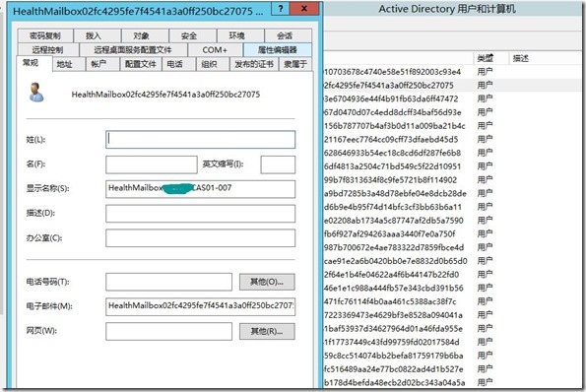The height and width of the screenshot is (392, 586).
Task: Open the 属性编辑器 tab
Action: (x=278, y=49)
